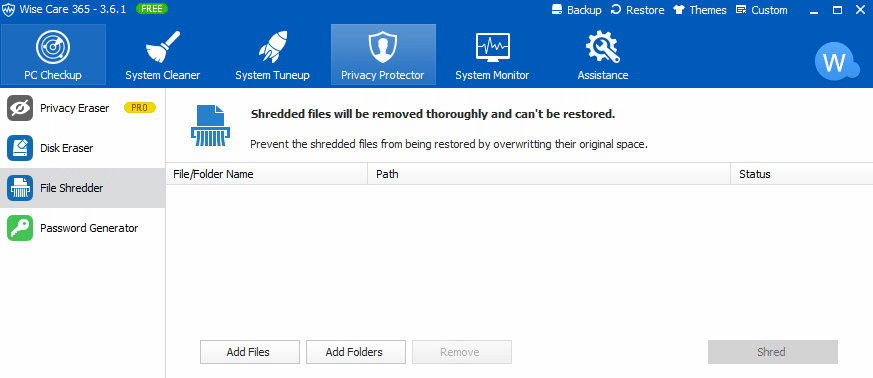The height and width of the screenshot is (378, 873).
Task: Open PC Checkup radar icon
Action: tap(53, 47)
